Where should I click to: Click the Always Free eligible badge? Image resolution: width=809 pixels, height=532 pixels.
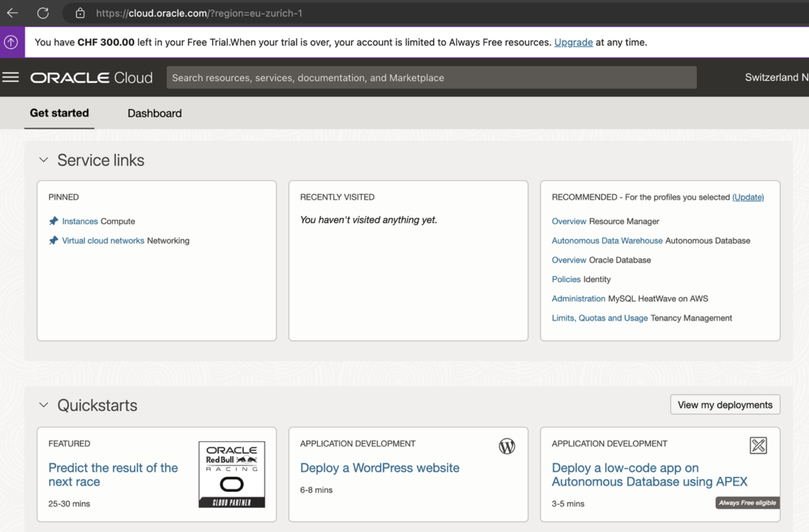[x=747, y=503]
